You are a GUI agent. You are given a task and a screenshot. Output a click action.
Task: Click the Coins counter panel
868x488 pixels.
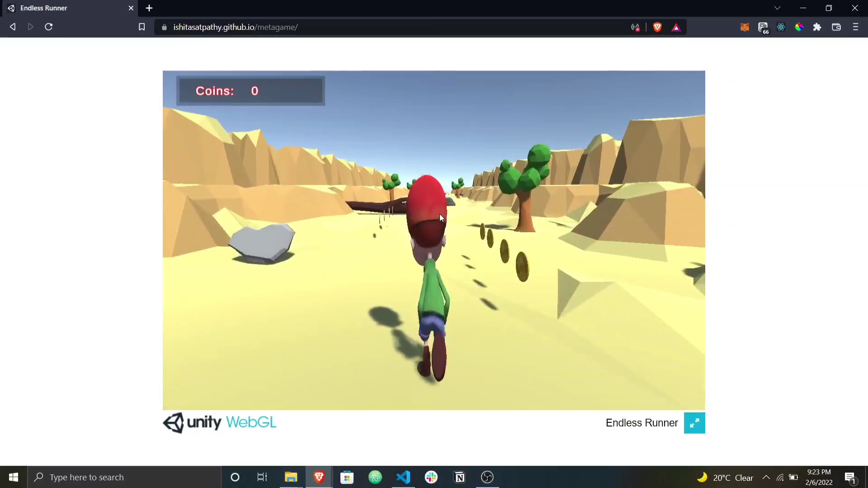point(250,91)
